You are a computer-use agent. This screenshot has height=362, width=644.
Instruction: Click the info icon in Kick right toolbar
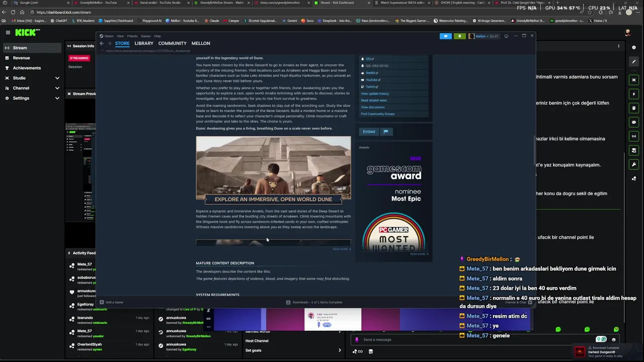[x=634, y=48]
